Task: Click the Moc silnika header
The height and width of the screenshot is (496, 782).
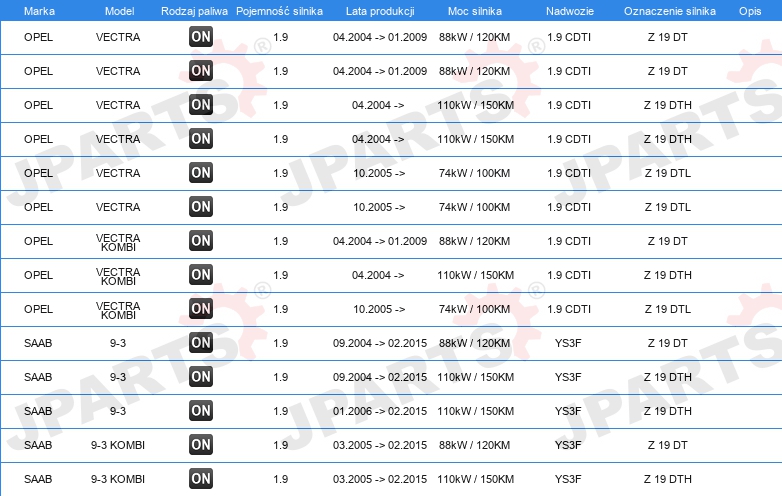Action: pos(475,11)
